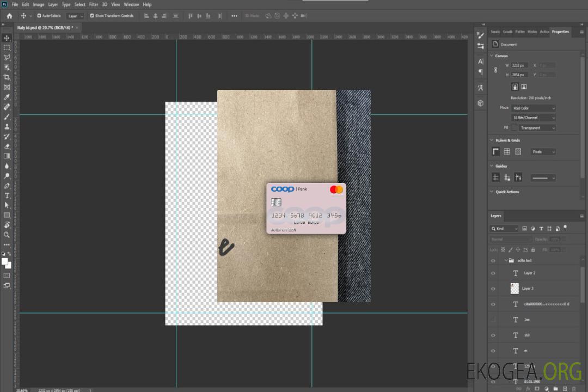The image size is (588, 392).
Task: Click the canvas width W field
Action: pyautogui.click(x=519, y=65)
